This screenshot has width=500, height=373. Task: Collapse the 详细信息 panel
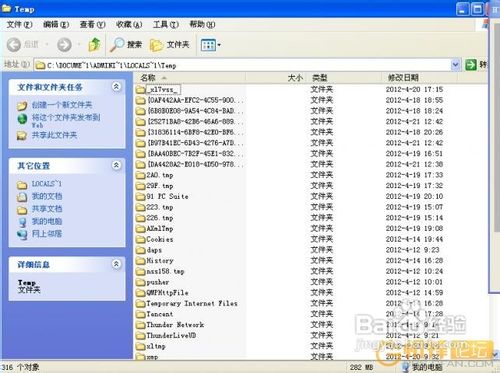click(116, 264)
